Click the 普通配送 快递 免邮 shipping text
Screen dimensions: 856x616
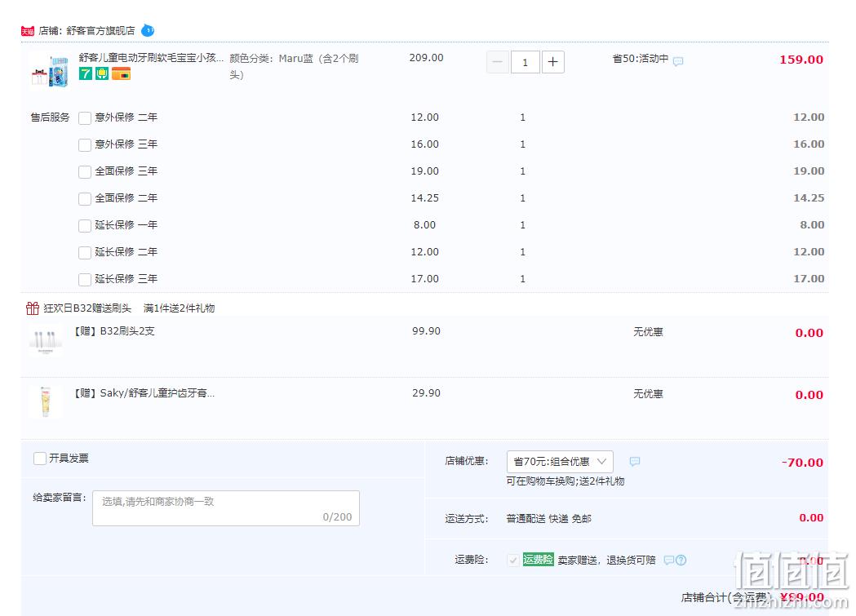pos(548,518)
